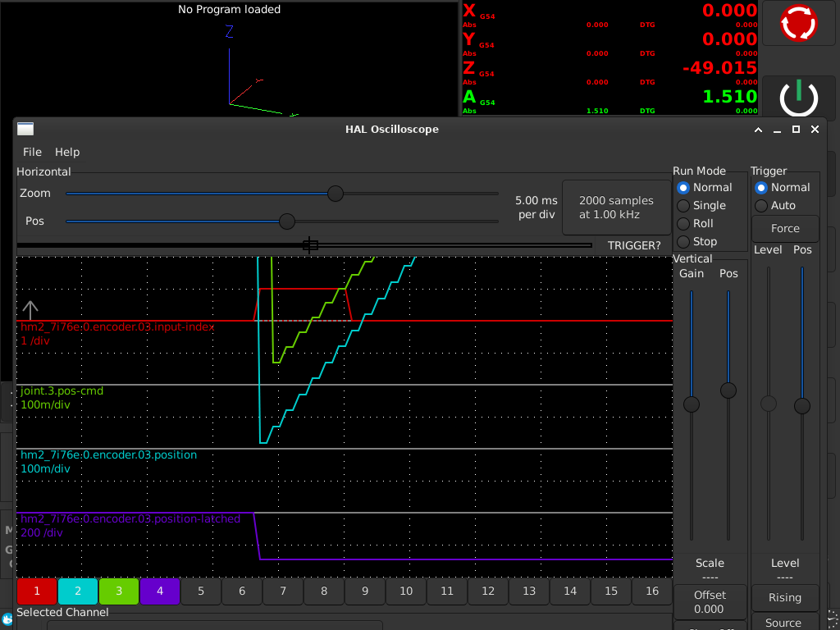Toggle the machine power icon

point(798,98)
